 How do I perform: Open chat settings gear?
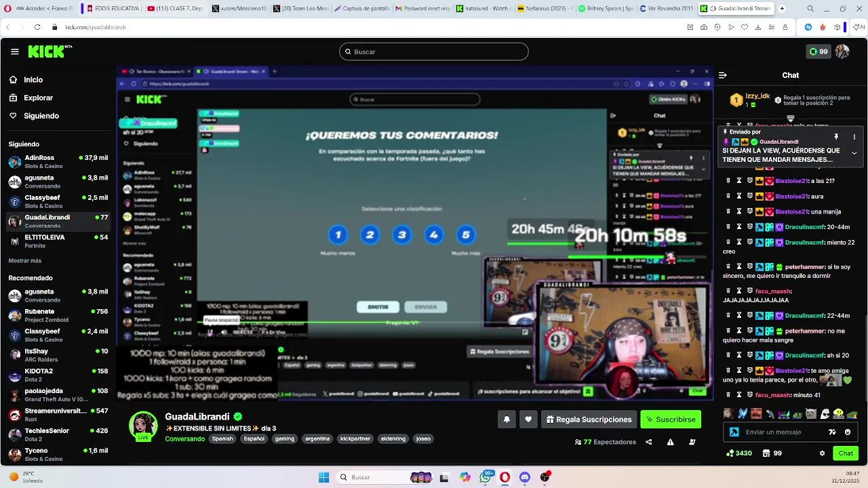click(x=822, y=453)
